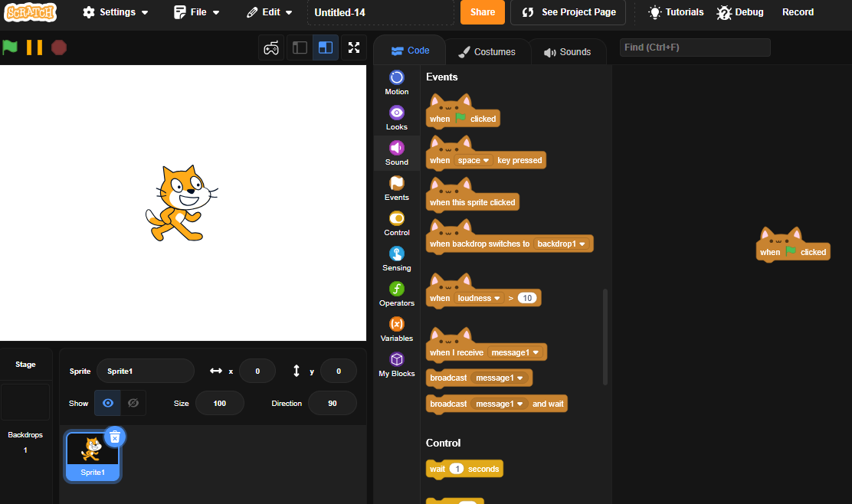The height and width of the screenshot is (504, 852).
Task: Open the Motion block category
Action: tap(397, 83)
